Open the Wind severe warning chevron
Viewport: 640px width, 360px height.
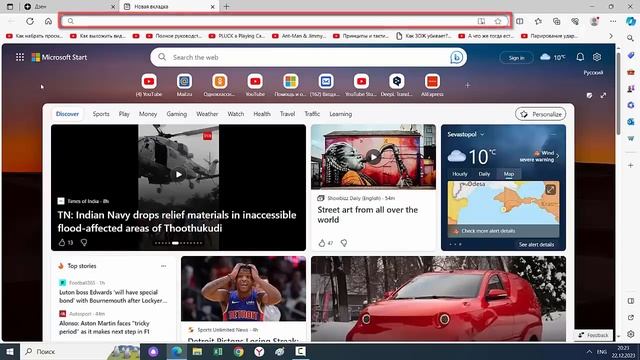click(x=558, y=156)
